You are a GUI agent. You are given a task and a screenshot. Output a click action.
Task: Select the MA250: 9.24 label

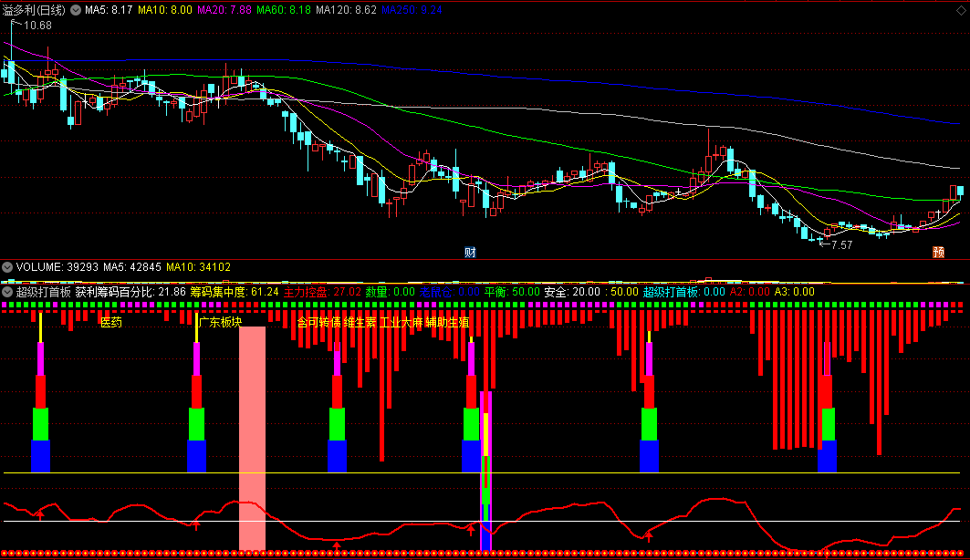[x=412, y=10]
